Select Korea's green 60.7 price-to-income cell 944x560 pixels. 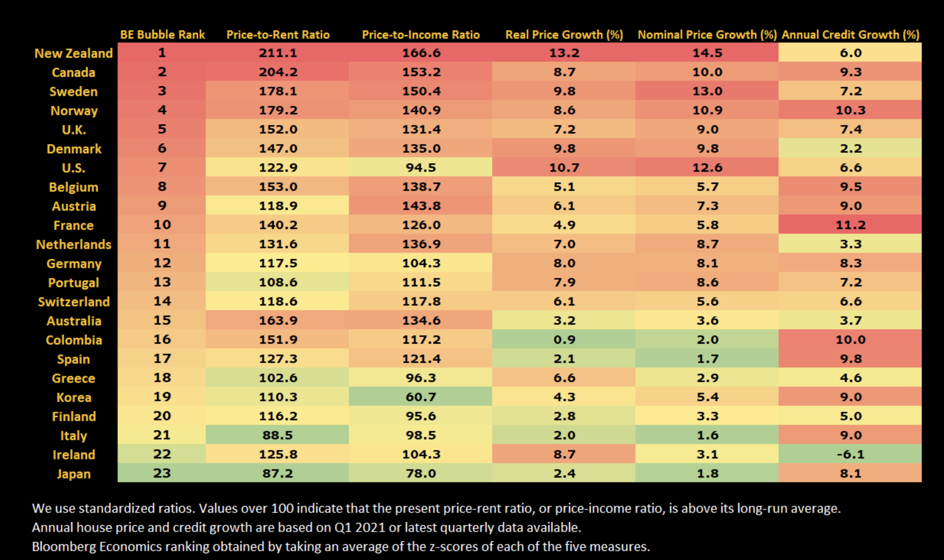point(421,397)
